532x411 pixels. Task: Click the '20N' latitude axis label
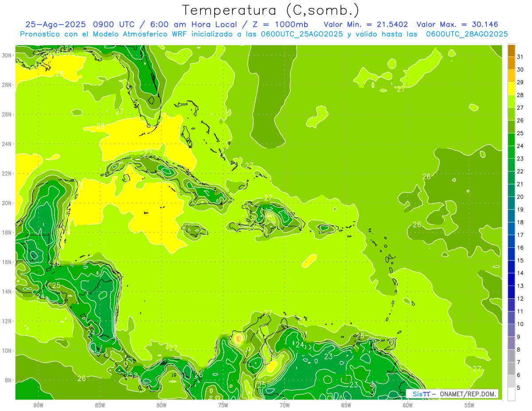[7, 203]
